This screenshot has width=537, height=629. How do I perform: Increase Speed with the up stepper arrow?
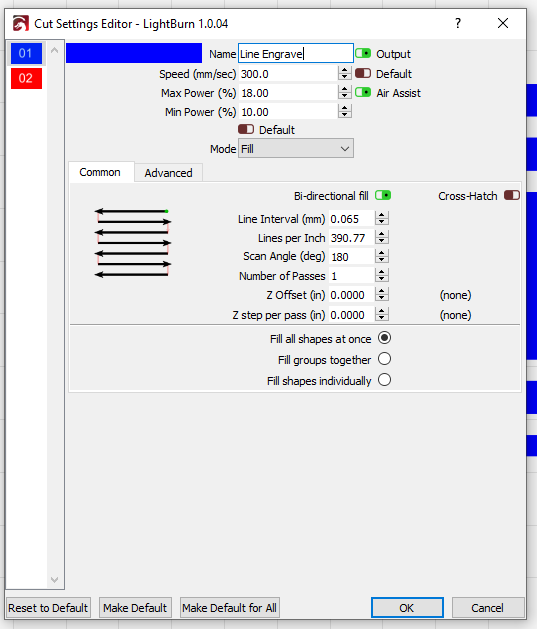click(x=344, y=70)
